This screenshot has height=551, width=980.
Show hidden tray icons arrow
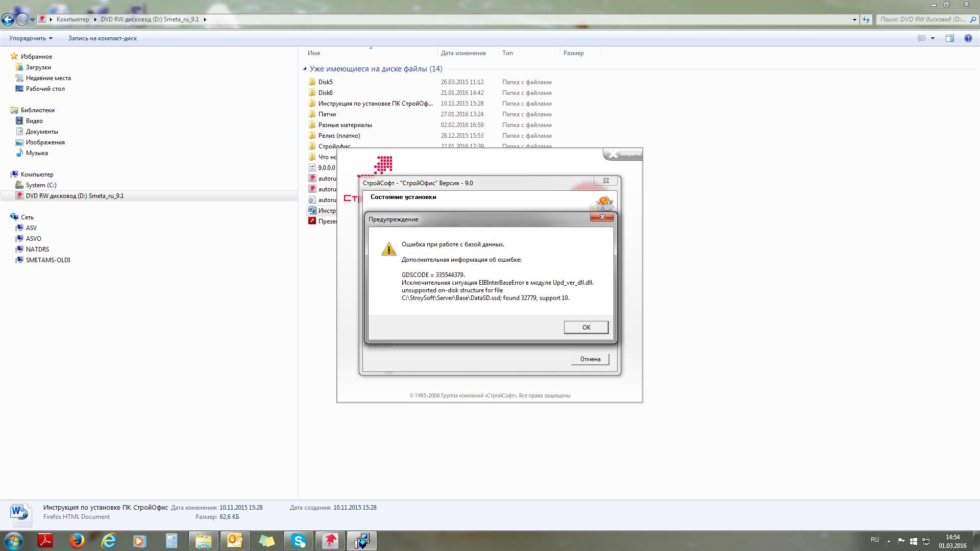click(889, 541)
